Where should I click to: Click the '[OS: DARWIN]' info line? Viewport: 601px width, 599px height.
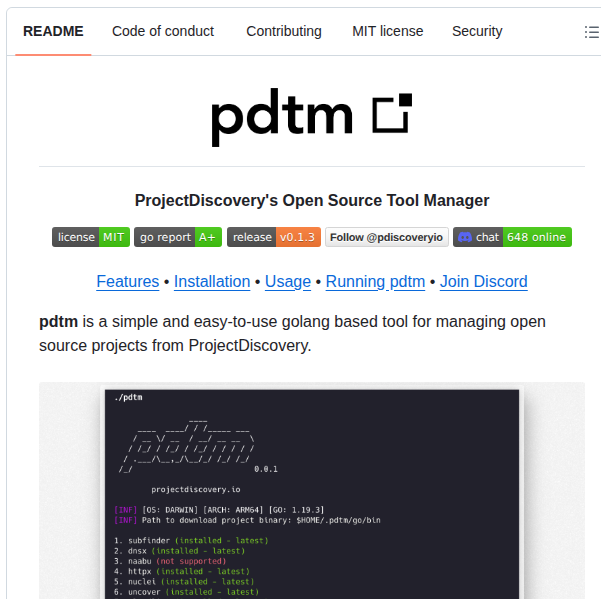(x=219, y=510)
